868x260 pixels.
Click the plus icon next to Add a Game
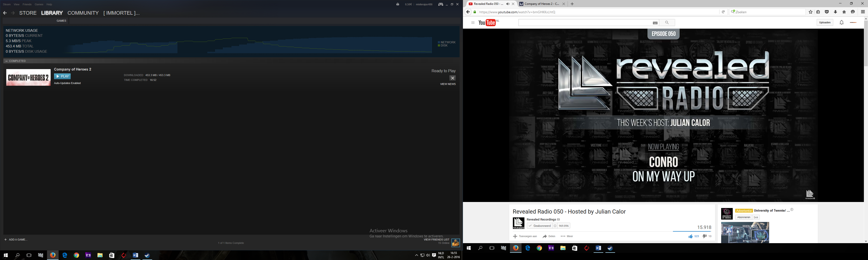point(6,240)
